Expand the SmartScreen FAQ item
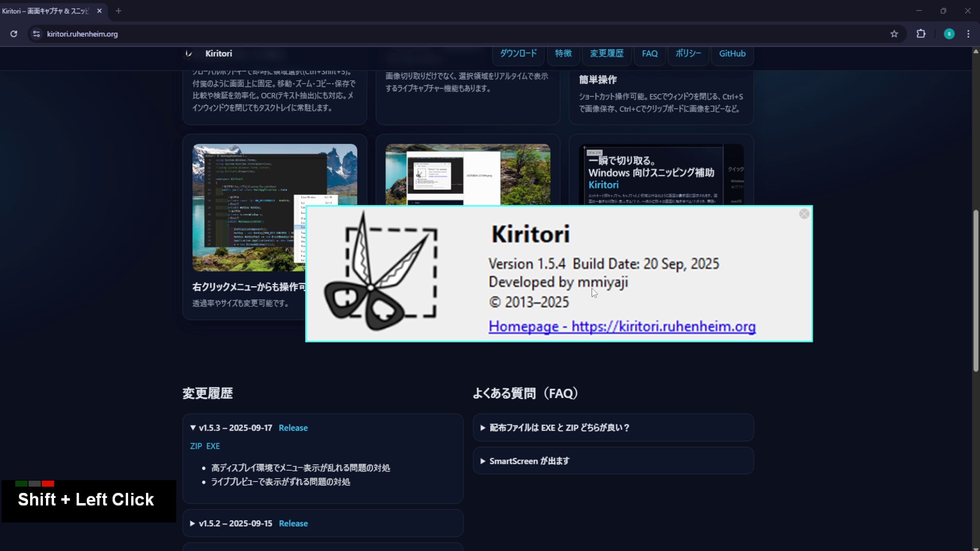The width and height of the screenshot is (980, 551). pos(529,461)
